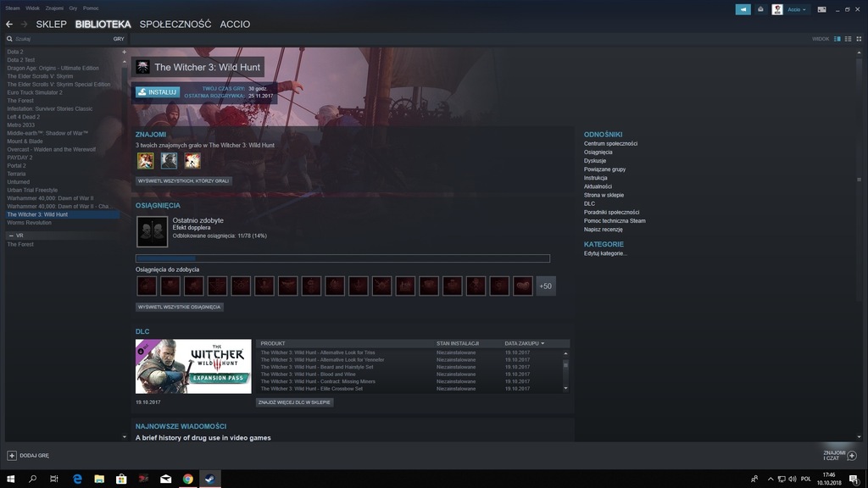Select list view layout icon
868x488 pixels.
[x=848, y=39]
